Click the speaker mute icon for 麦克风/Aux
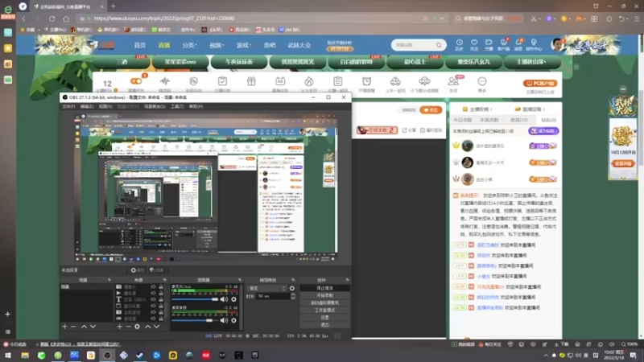The image size is (644, 362). pos(224,299)
